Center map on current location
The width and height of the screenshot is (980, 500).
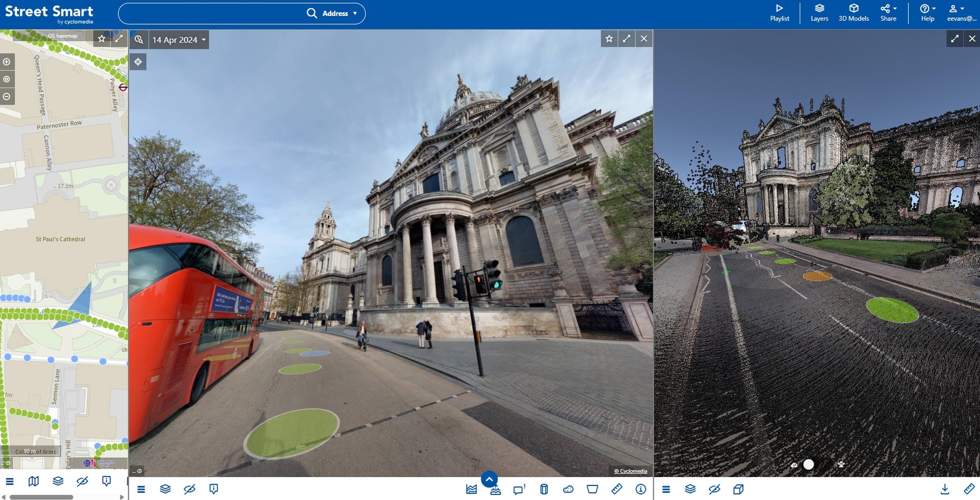[x=6, y=79]
